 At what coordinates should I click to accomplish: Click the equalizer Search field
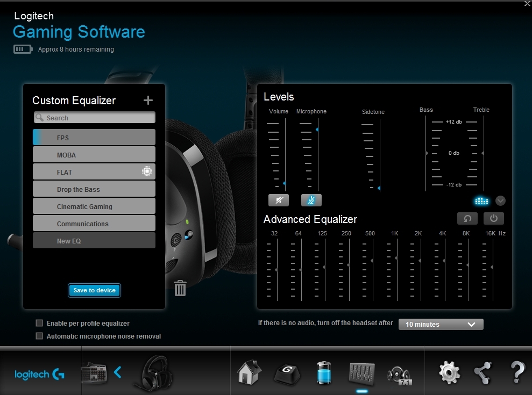94,118
